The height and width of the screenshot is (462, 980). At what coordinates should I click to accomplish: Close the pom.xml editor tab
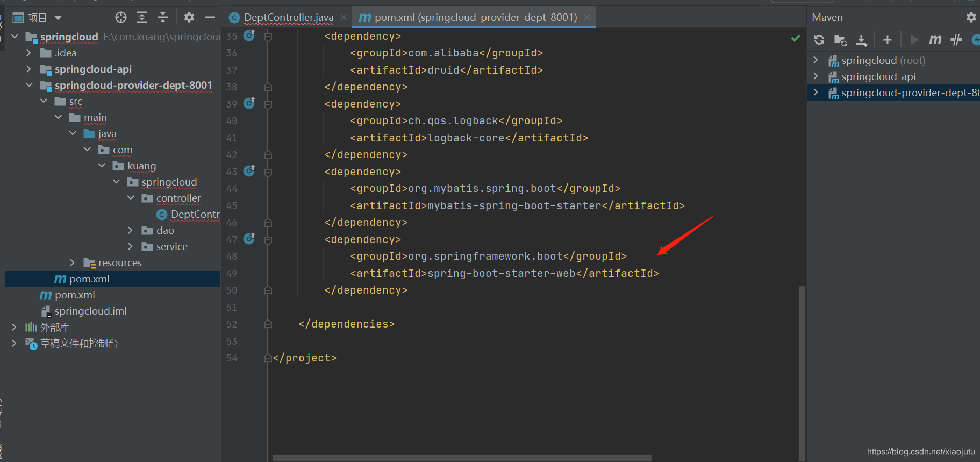point(587,17)
